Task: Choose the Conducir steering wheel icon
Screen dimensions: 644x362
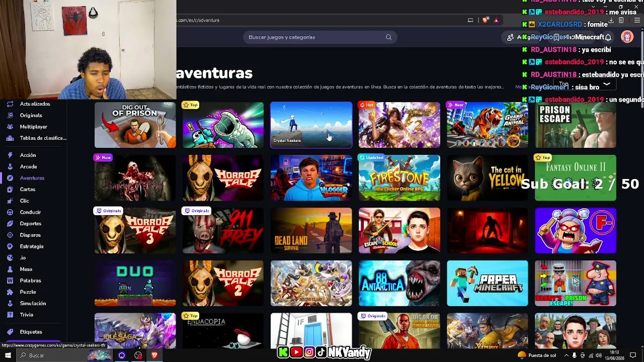Action: tap(10, 212)
